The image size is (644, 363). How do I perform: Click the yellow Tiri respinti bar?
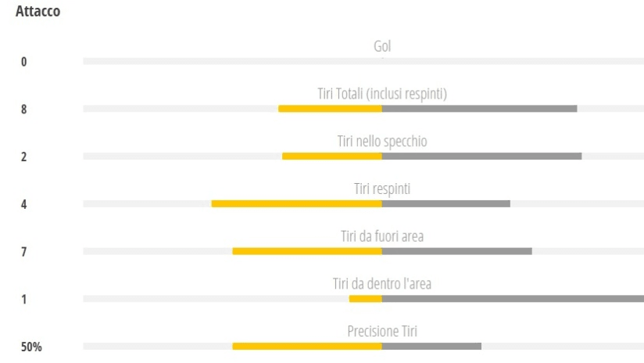pos(297,203)
